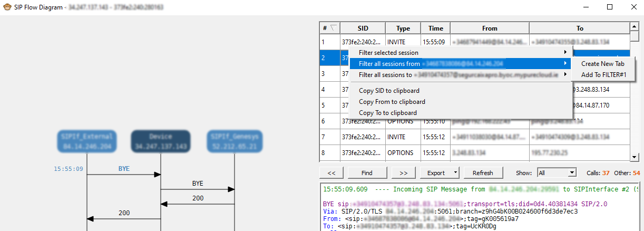644x231 pixels.
Task: Open the Show filter combo box
Action: (557, 172)
